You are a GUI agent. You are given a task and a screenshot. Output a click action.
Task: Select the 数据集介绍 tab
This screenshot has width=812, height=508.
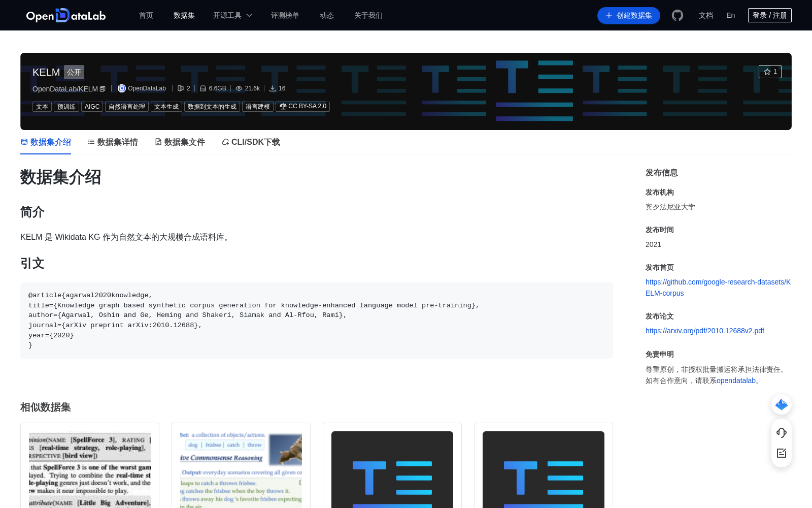click(x=46, y=142)
